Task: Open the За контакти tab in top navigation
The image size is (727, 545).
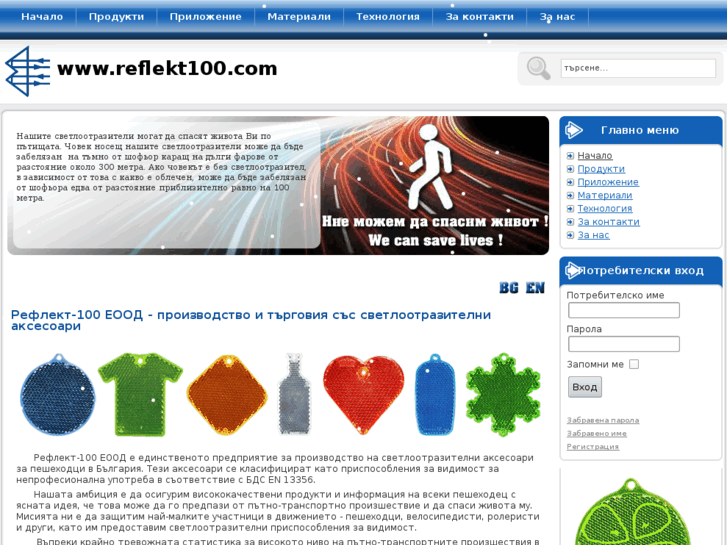Action: [479, 17]
